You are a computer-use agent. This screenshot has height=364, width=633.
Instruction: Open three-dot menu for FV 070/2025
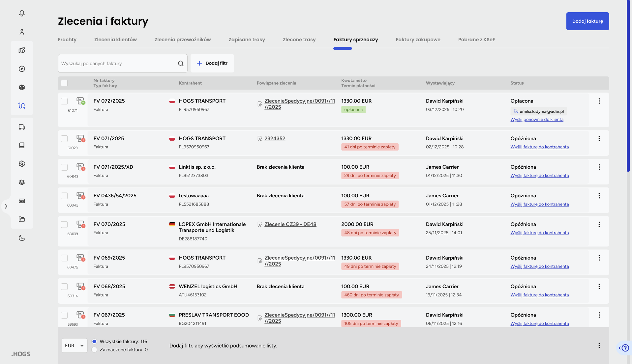click(599, 224)
